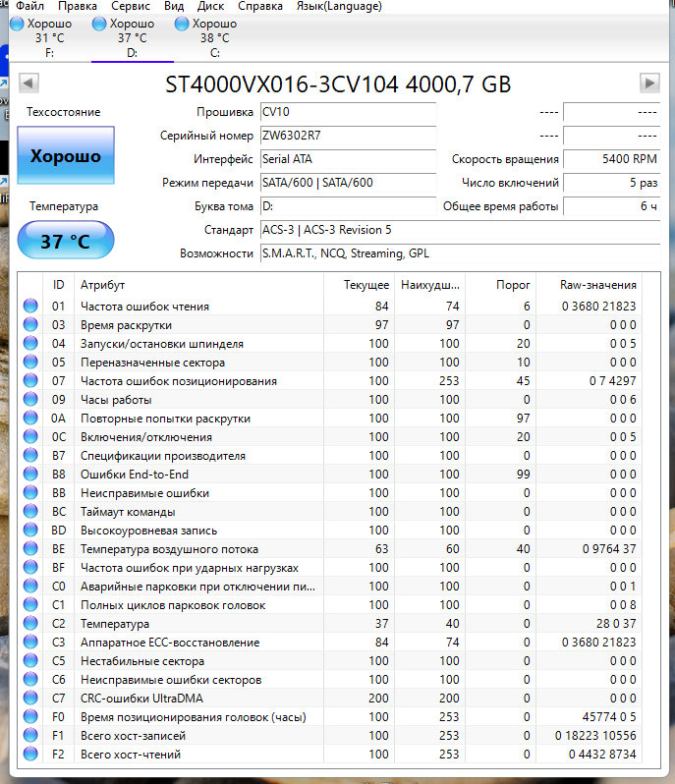Click the Порог column header
Viewport: 675px width, 784px height.
click(500, 285)
